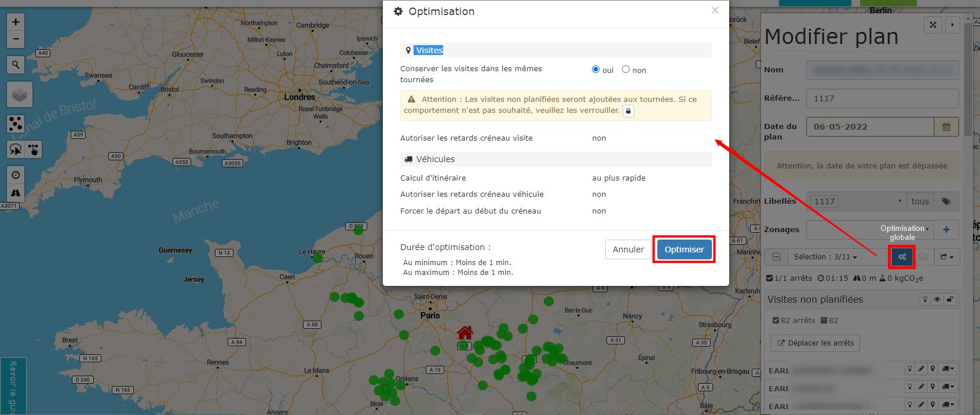Open the map search magnifier tool

tap(16, 65)
